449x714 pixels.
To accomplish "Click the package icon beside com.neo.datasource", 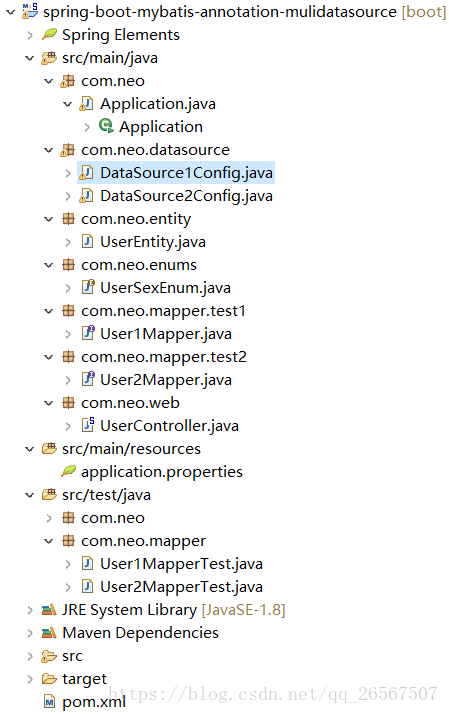I will [68, 150].
